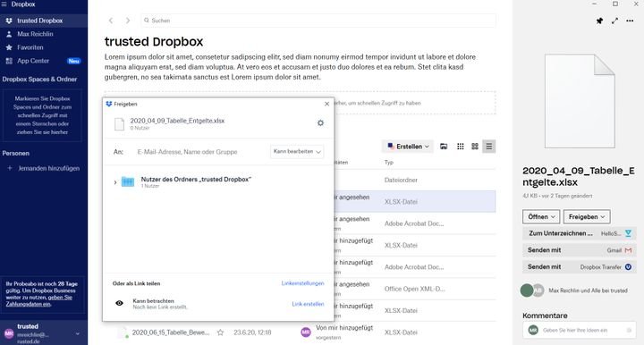Image resolution: width=644 pixels, height=345 pixels.
Task: Follow the Zahlungsdaten payment link
Action: (x=39, y=300)
